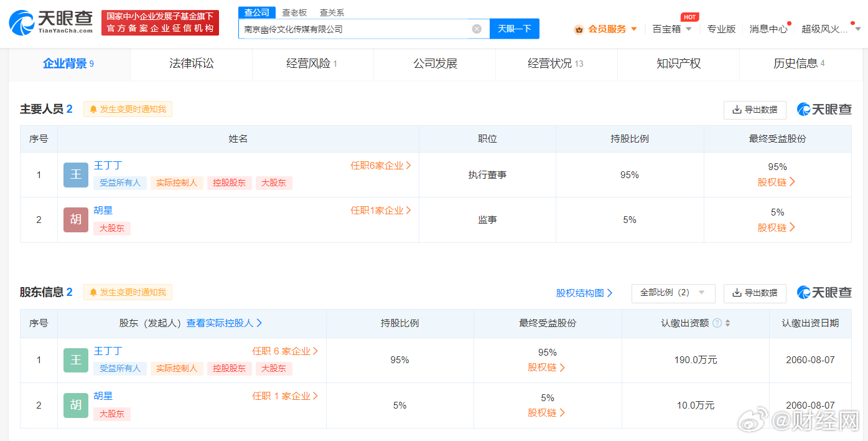Open 股权链 for 胡星 in 股东信息
Viewport: 868px width, 441px height.
tap(547, 413)
